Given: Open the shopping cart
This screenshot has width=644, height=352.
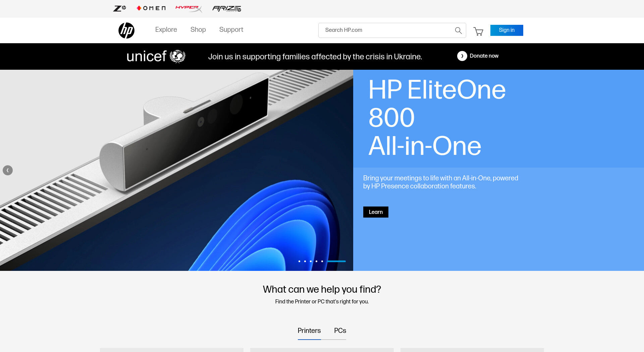Looking at the screenshot, I should [478, 31].
